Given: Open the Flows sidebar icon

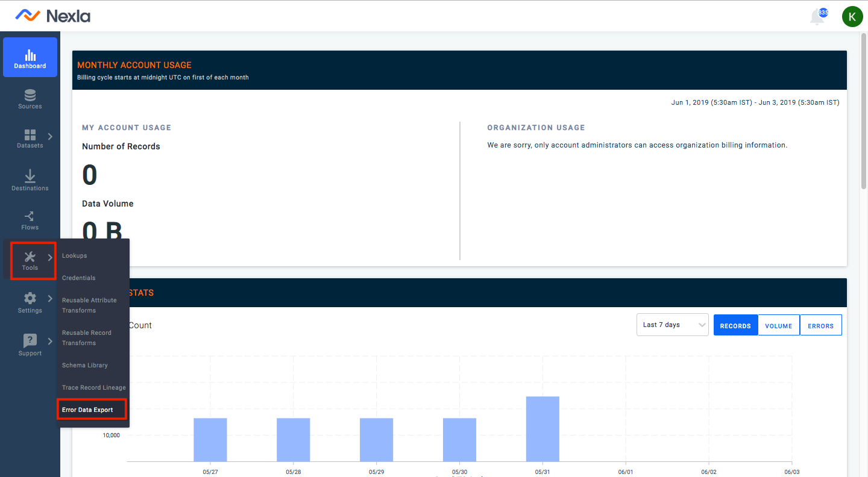Looking at the screenshot, I should tap(30, 216).
